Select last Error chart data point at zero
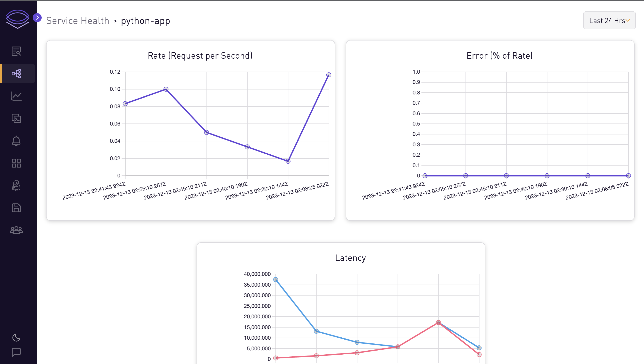The image size is (644, 364). click(628, 176)
